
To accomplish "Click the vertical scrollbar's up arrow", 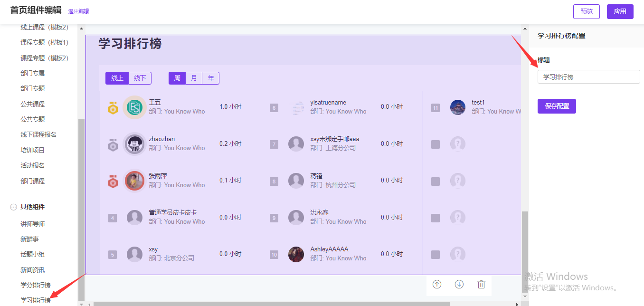I will (525, 29).
